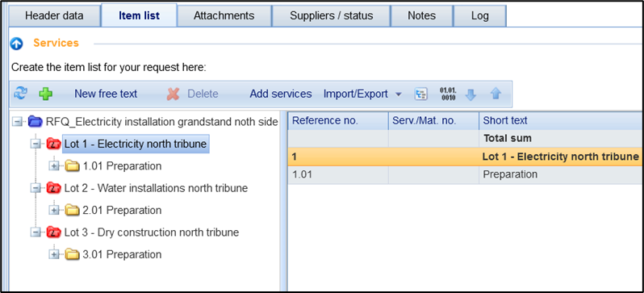
Task: Click the Add services button
Action: pyautogui.click(x=281, y=94)
